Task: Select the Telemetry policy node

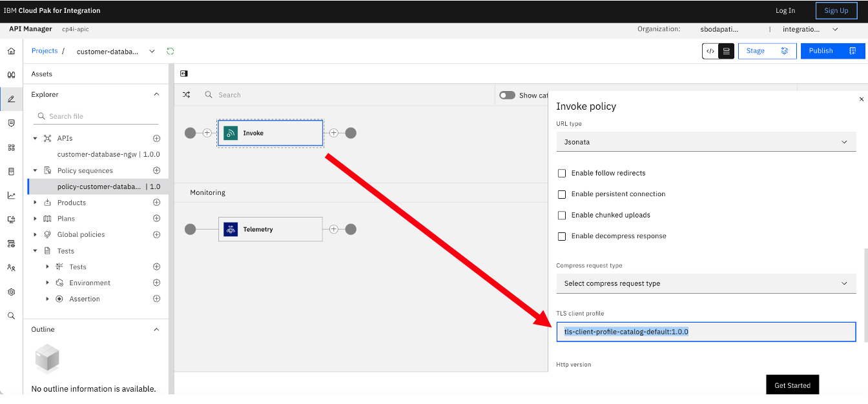Action: pyautogui.click(x=270, y=229)
